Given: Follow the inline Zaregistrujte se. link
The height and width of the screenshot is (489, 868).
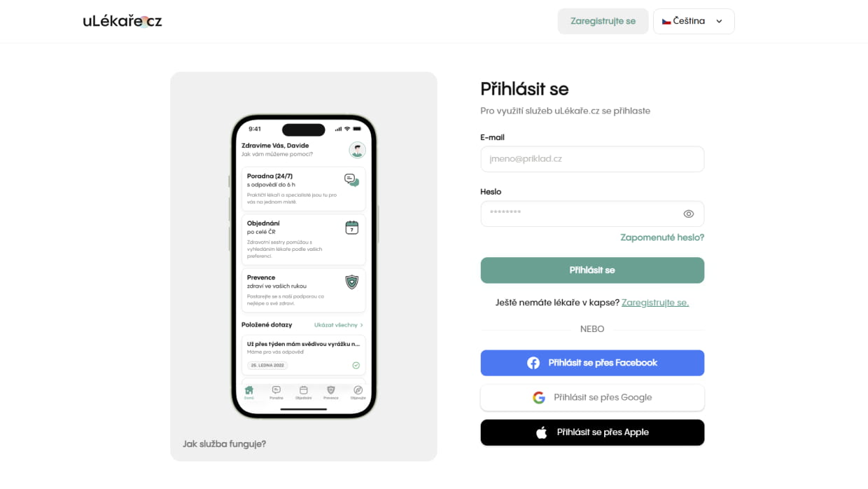Looking at the screenshot, I should click(x=655, y=303).
